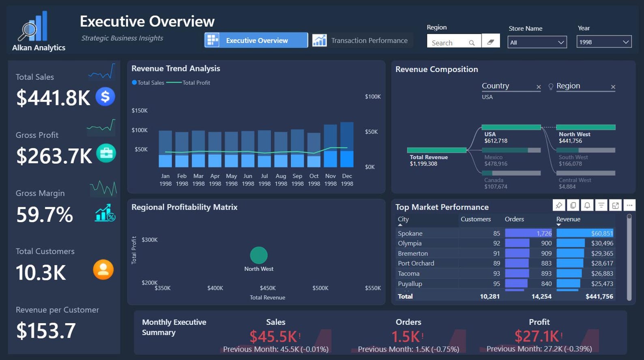The width and height of the screenshot is (644, 360).
Task: Remove the Region level with its X
Action: [x=613, y=87]
